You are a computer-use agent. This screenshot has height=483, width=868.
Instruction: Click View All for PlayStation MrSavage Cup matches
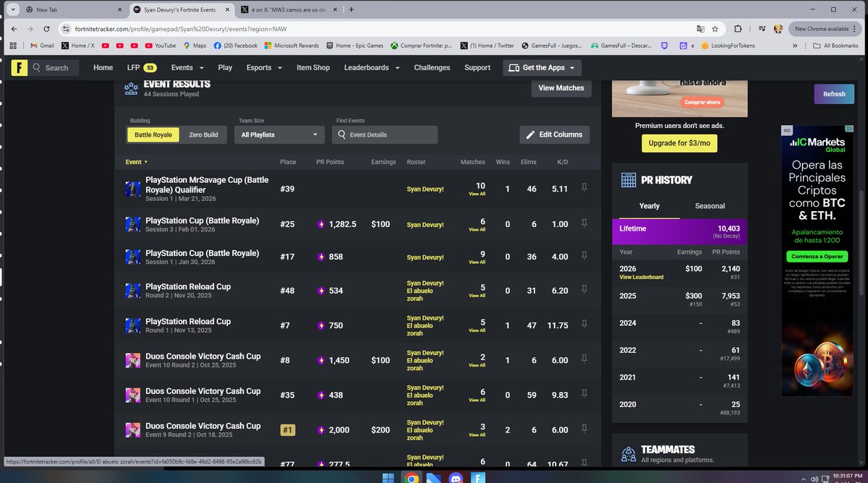tap(477, 194)
